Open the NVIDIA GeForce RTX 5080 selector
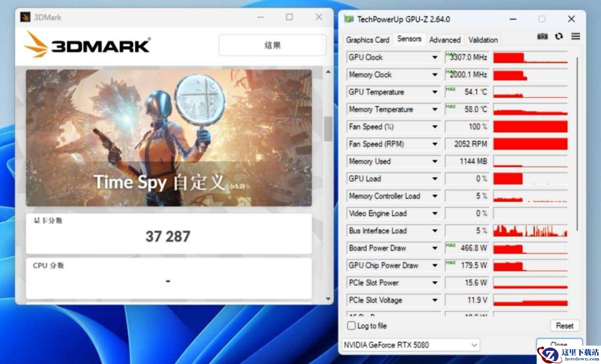The height and width of the screenshot is (364, 601). [x=410, y=345]
